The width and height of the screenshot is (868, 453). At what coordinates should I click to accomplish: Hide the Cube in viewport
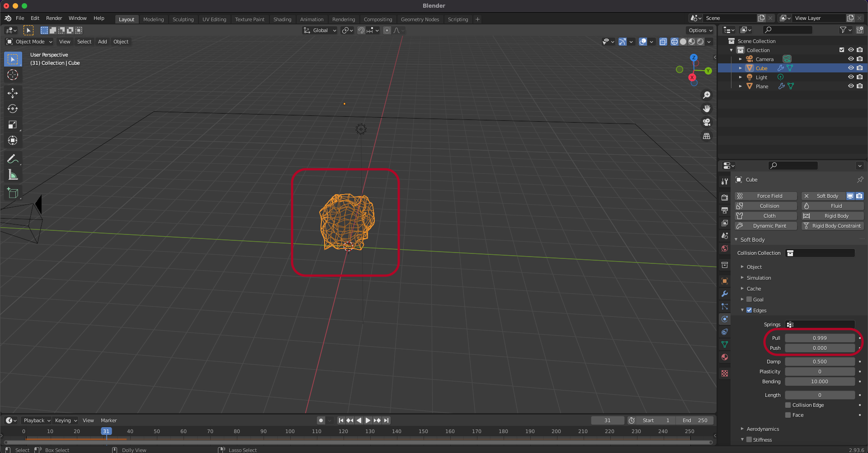pos(851,68)
